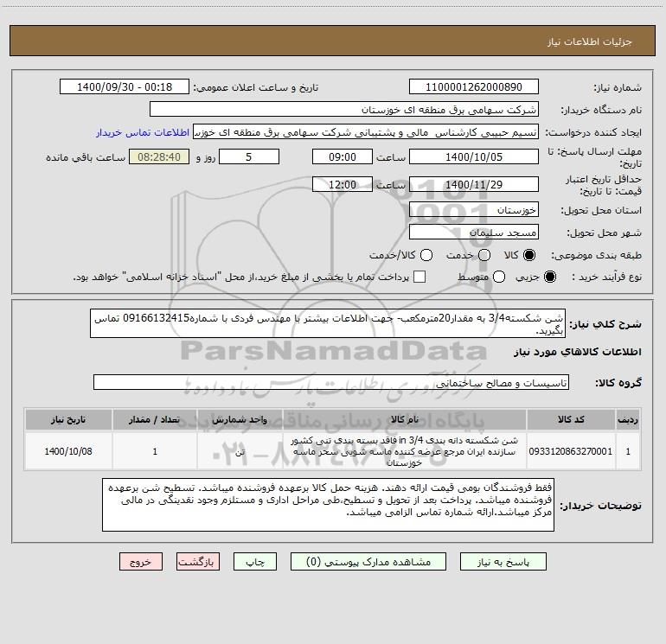
Task: Click the validity time field 12:00
Action: point(343,185)
